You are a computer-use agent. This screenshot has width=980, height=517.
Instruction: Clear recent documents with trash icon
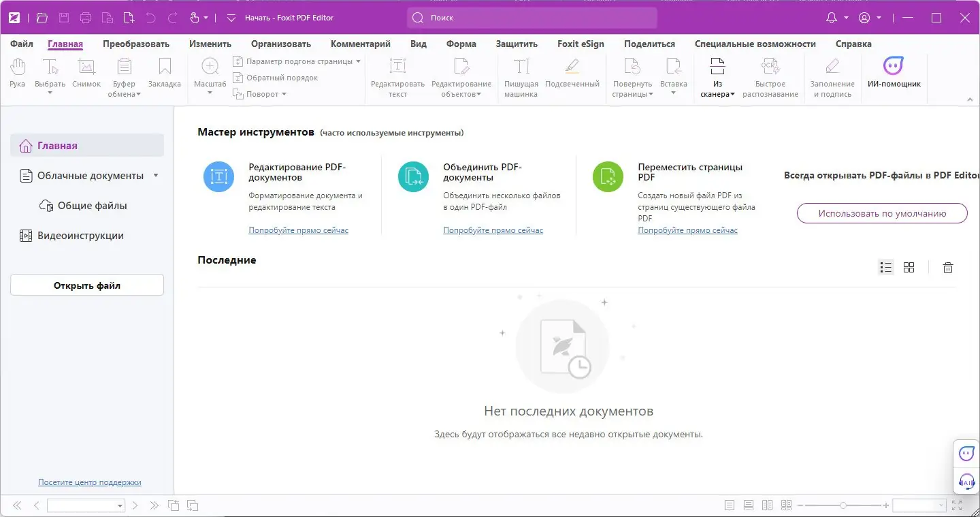tap(948, 267)
